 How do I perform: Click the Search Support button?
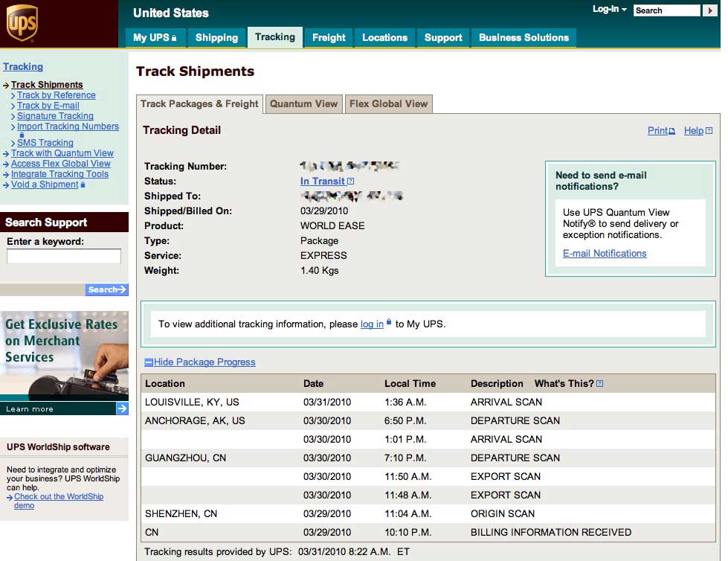click(107, 289)
